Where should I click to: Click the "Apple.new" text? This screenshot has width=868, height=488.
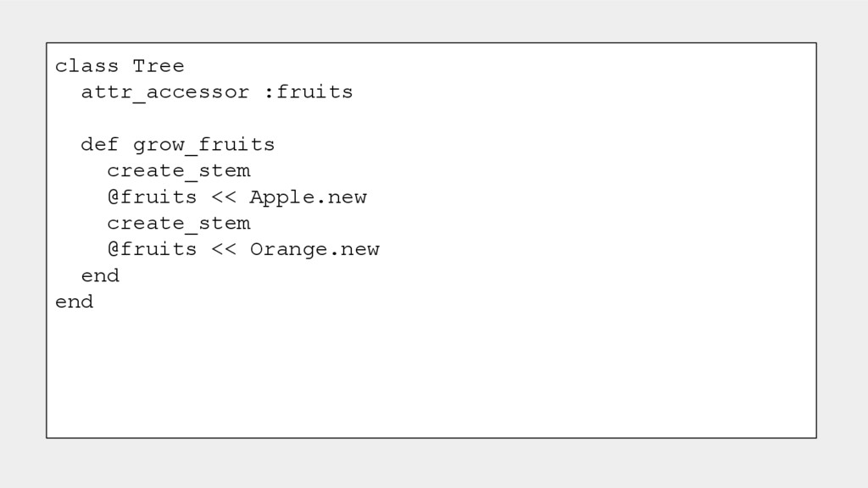[x=308, y=197]
